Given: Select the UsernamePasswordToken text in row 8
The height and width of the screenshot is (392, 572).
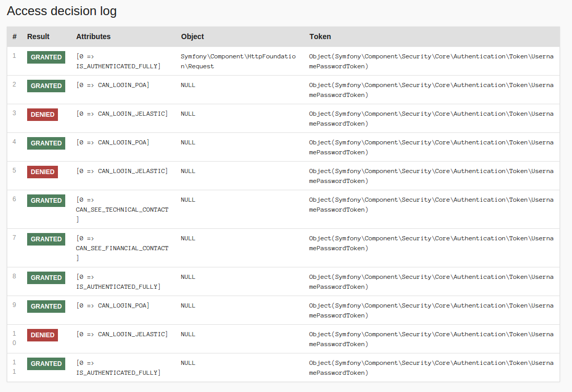Looking at the screenshot, I should click(x=431, y=282).
